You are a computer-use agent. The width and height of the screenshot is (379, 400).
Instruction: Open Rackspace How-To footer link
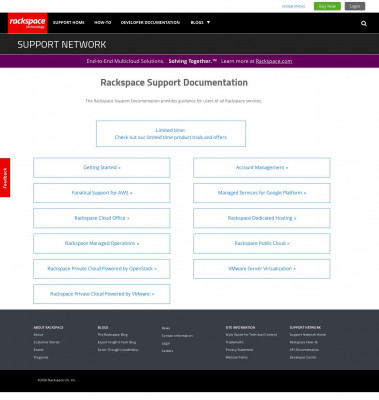[x=304, y=342]
